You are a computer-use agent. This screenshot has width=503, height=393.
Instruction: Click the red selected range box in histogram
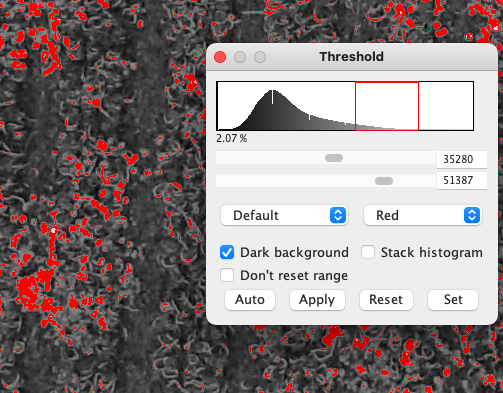pyautogui.click(x=387, y=106)
